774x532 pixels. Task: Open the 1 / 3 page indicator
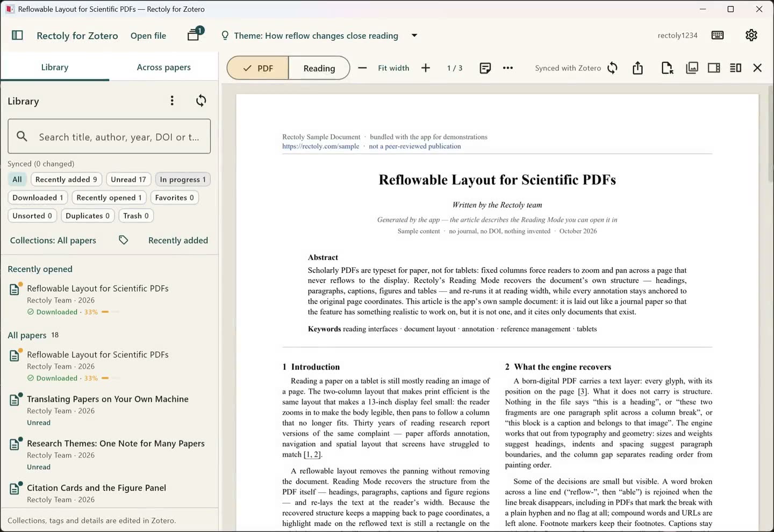[x=455, y=68]
